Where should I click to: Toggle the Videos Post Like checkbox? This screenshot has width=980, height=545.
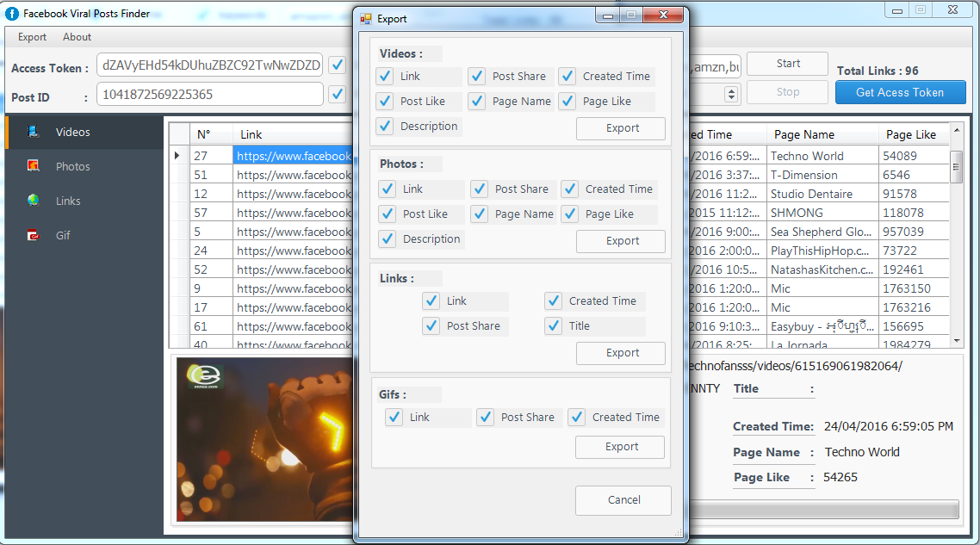coord(385,102)
